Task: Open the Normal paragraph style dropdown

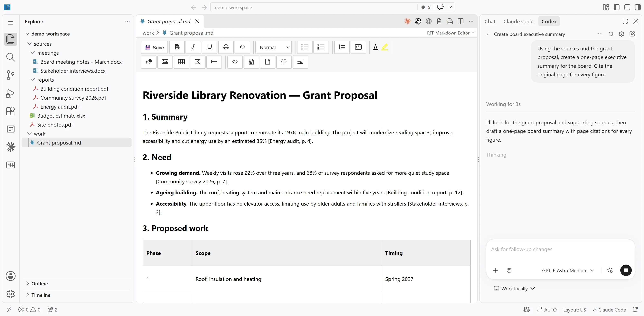Action: coord(274,47)
